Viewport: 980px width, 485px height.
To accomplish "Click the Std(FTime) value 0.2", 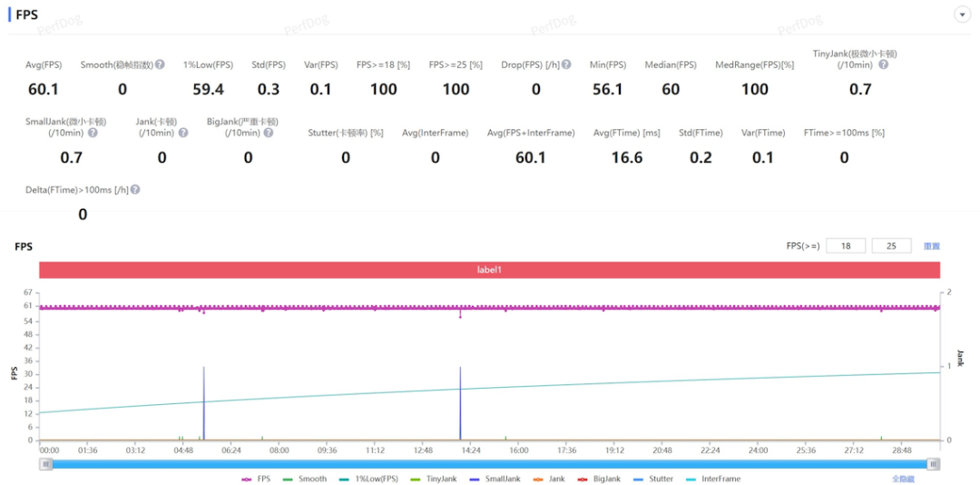I will (x=701, y=158).
